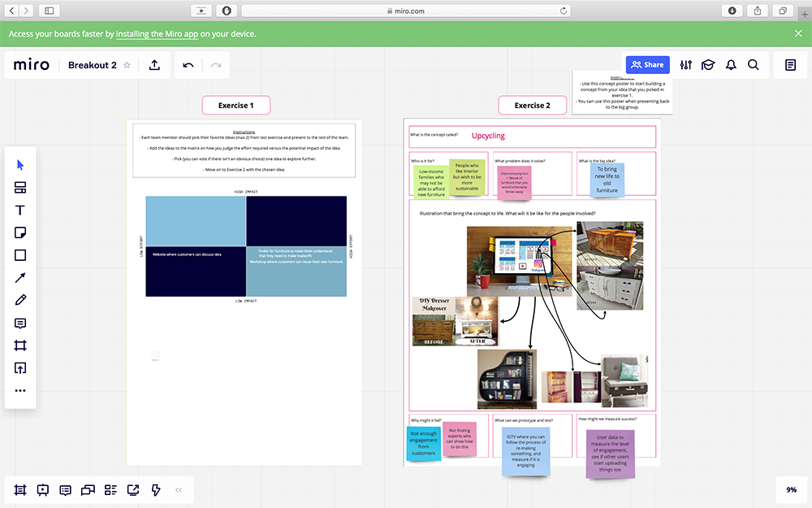The image size is (812, 508).
Task: Select the Shape rectangle tool
Action: (20, 255)
